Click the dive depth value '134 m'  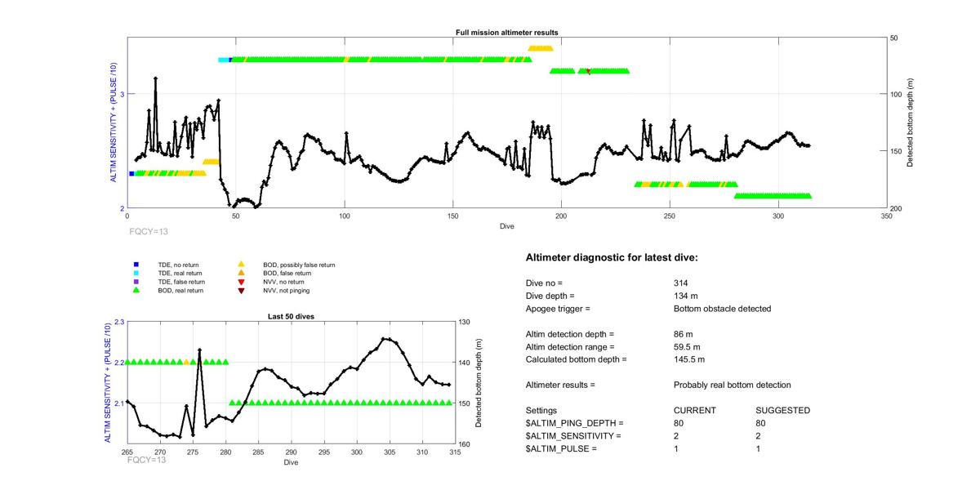686,296
